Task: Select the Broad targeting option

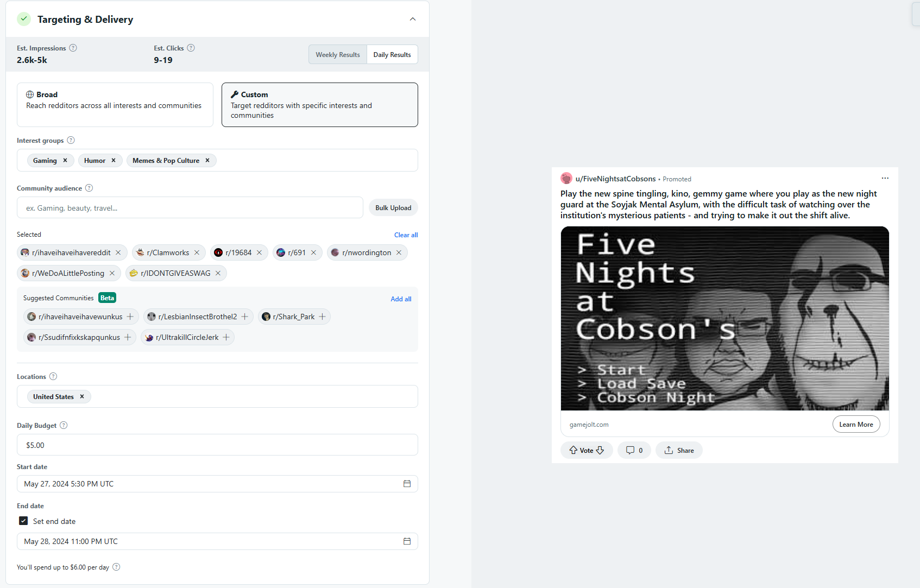Action: [115, 105]
